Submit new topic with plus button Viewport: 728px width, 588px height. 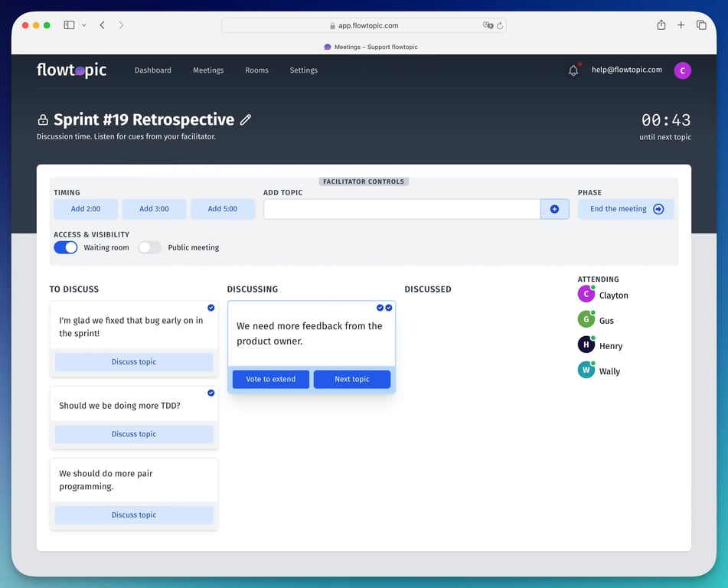point(554,209)
